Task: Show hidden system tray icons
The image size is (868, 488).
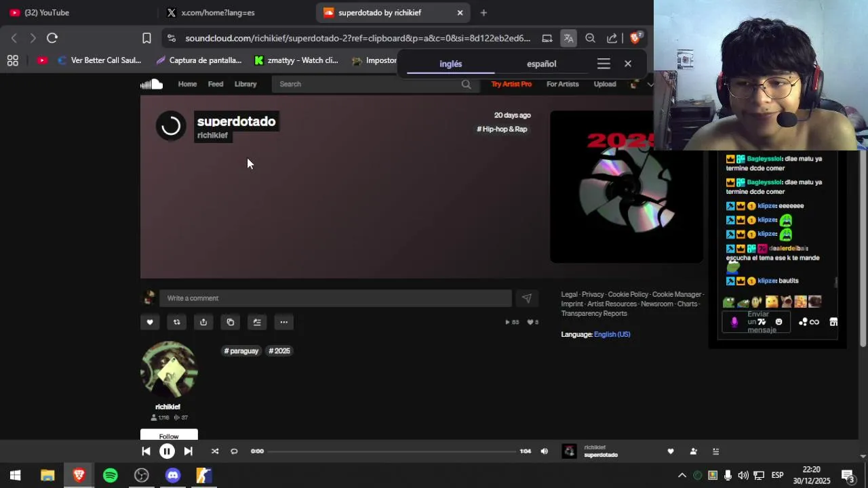Action: [682, 476]
